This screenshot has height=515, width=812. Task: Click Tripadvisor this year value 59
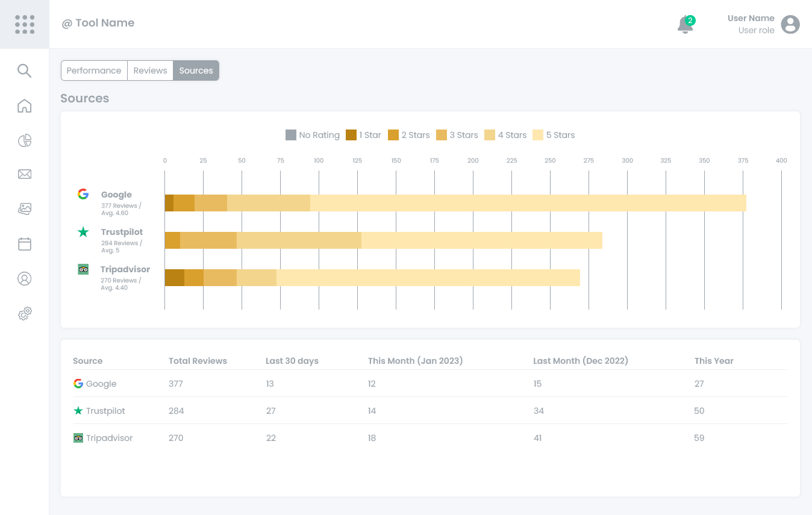[699, 438]
